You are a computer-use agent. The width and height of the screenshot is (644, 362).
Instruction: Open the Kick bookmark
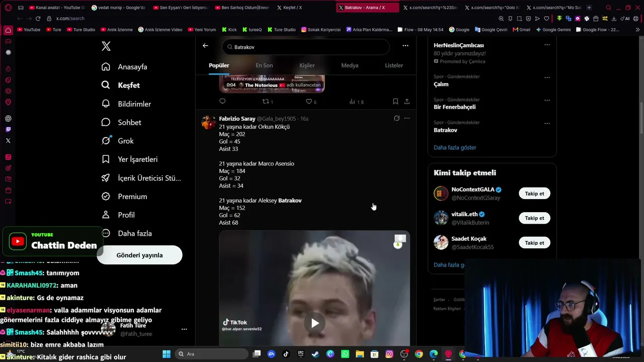pyautogui.click(x=229, y=30)
